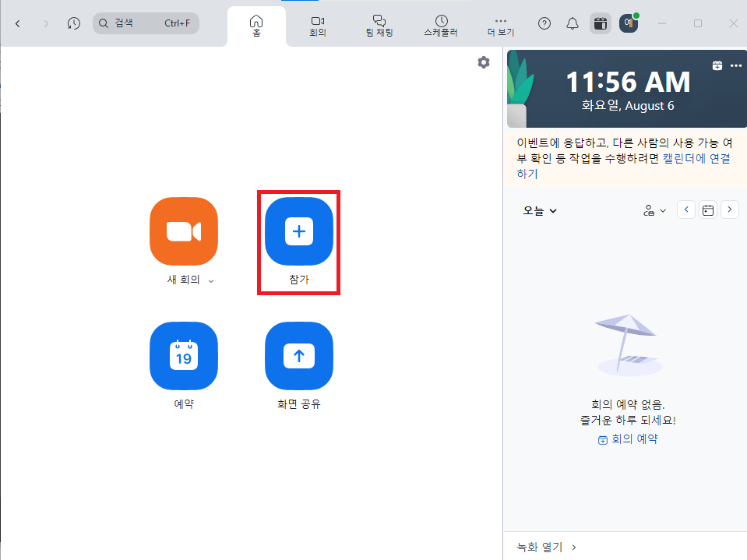Open the 오늘 date dropdown
The image size is (747, 560).
pos(539,210)
